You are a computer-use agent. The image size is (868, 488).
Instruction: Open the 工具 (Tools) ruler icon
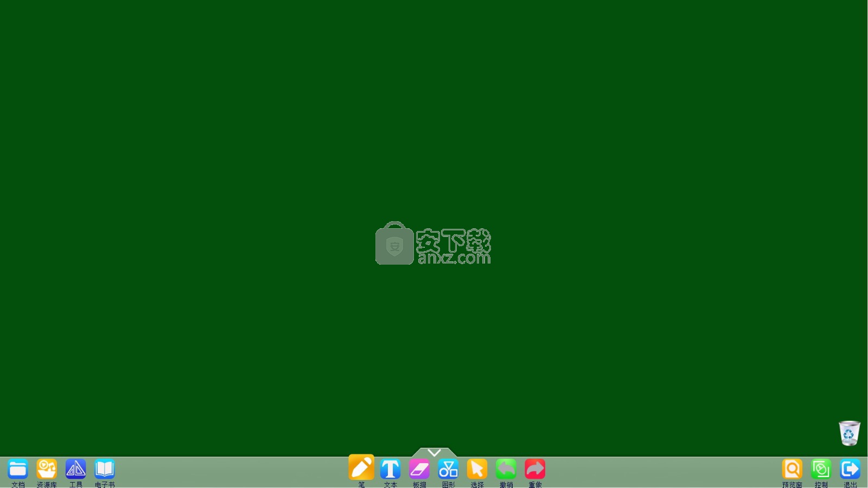[75, 470]
